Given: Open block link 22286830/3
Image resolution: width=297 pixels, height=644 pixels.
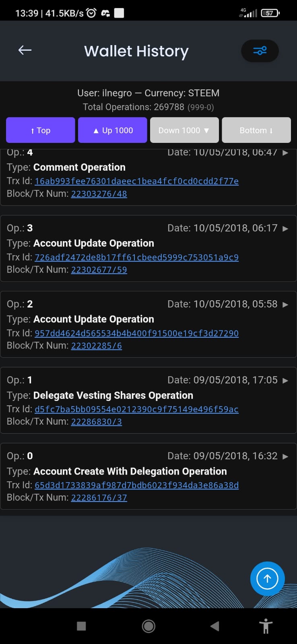Looking at the screenshot, I should coord(97,421).
